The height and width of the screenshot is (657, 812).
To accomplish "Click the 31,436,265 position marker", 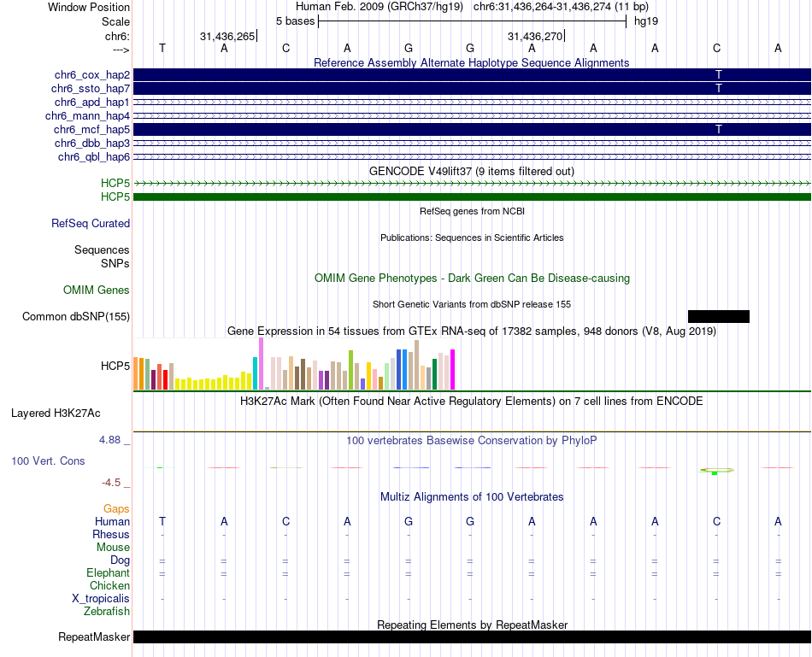I will point(228,36).
